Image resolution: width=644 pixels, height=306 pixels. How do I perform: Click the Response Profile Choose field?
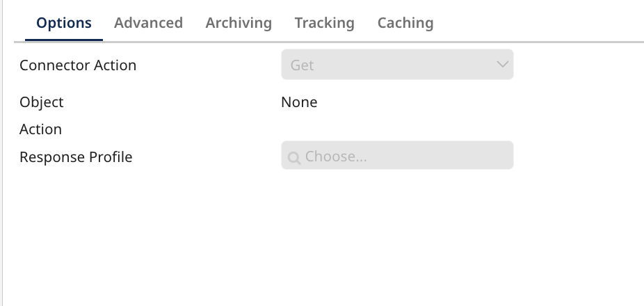coord(397,155)
